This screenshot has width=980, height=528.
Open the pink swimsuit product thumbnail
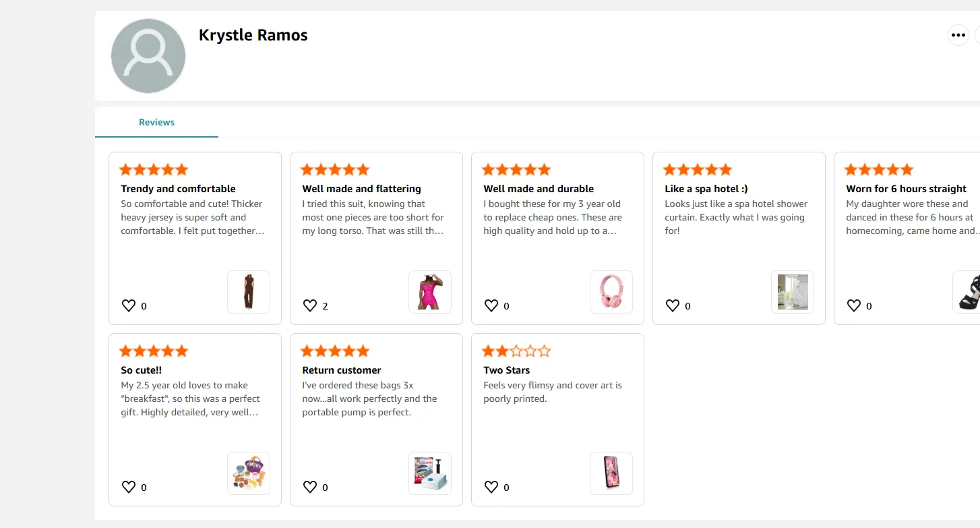point(430,292)
